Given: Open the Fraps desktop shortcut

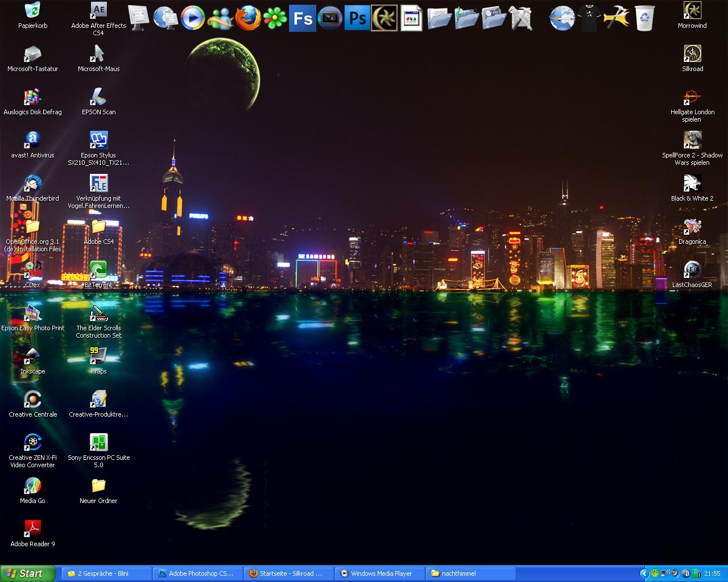Looking at the screenshot, I should 98,356.
